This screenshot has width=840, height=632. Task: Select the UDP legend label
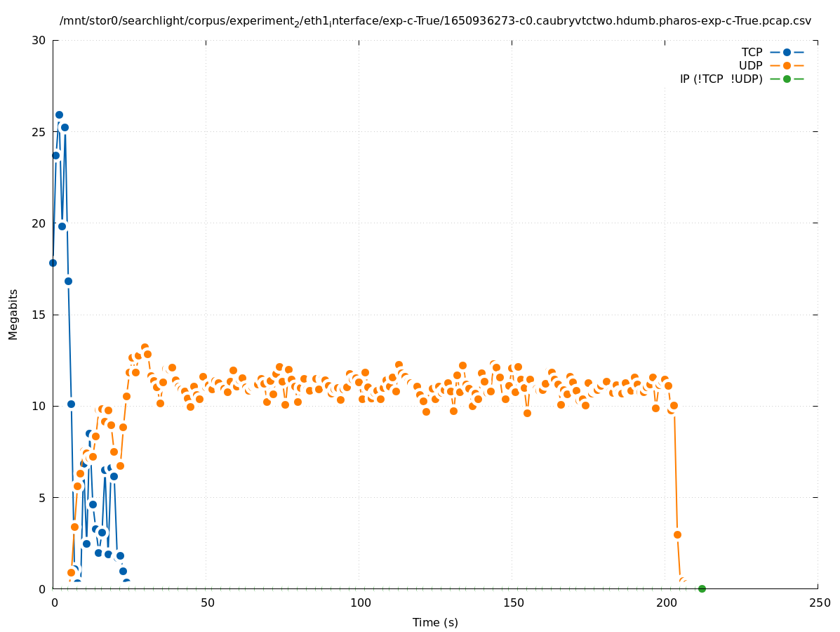tap(750, 65)
